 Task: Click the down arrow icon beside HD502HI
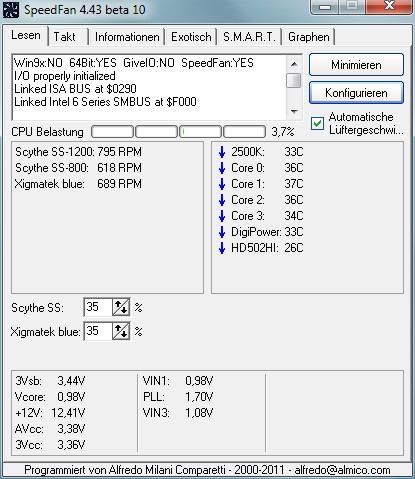pyautogui.click(x=222, y=248)
